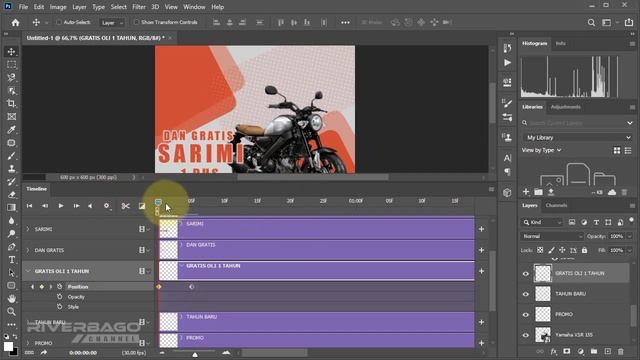The image size is (640, 360).
Task: Expand the SARIMI timeline track
Action: [x=28, y=229]
